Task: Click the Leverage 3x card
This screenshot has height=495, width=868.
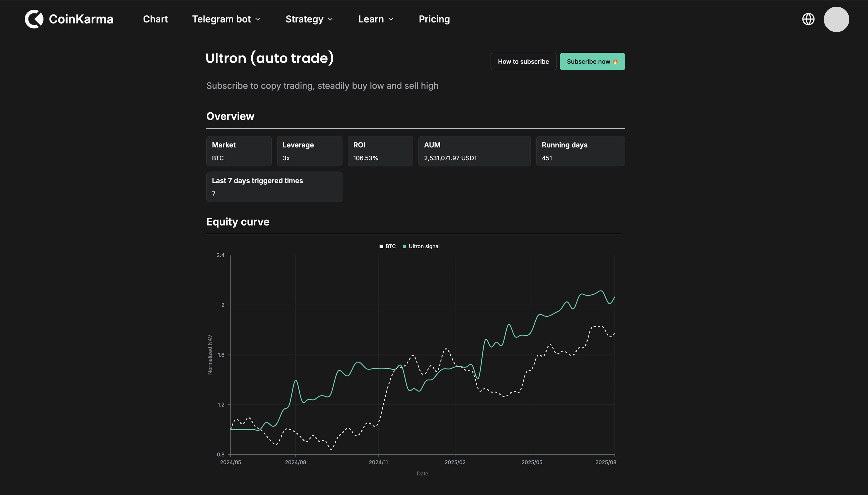Action: coord(309,151)
